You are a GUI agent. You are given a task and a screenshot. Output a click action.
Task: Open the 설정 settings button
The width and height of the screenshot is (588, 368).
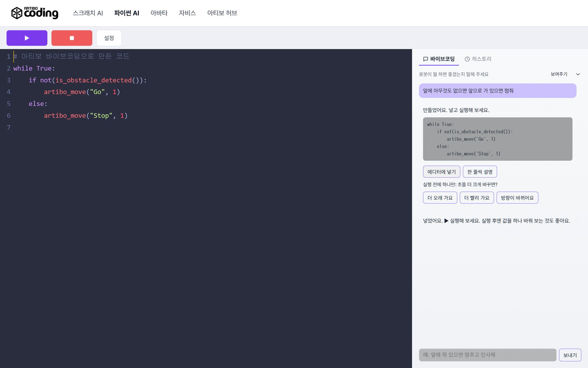pyautogui.click(x=109, y=38)
